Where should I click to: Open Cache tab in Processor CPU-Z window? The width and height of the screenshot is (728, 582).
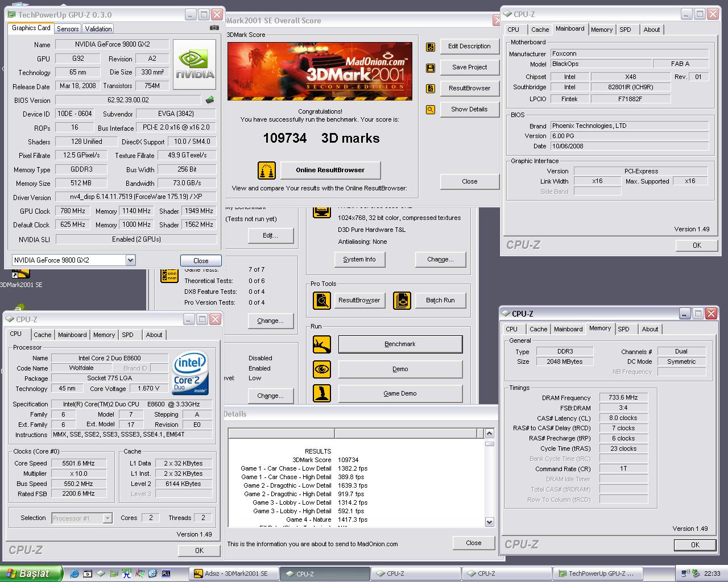pyautogui.click(x=42, y=335)
